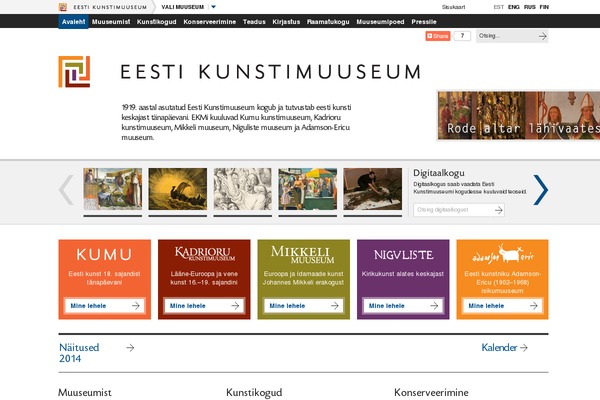Click the Eesti Kunstimuuseum top bar text
This screenshot has width=600, height=400.
[110, 7]
